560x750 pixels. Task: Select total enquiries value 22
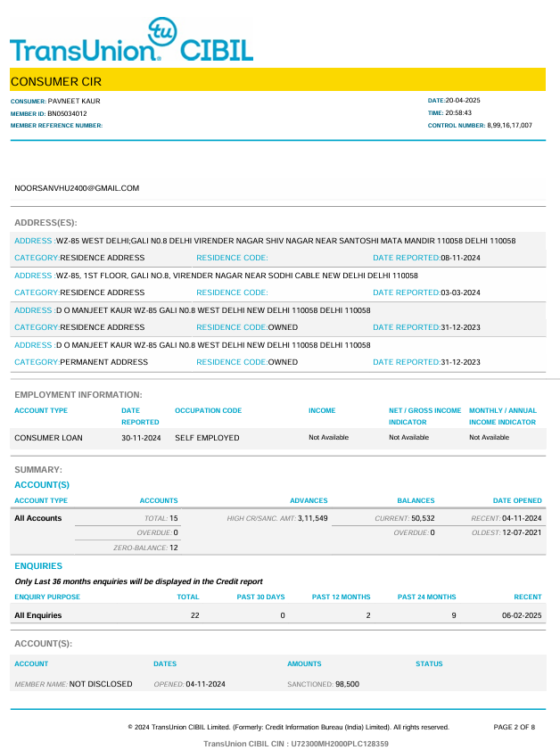[x=195, y=615]
